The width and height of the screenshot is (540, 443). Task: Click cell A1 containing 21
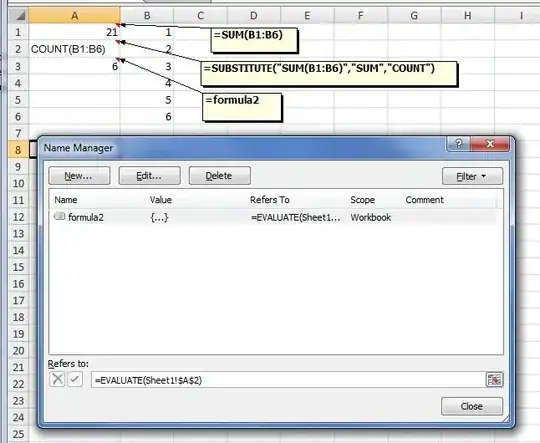coord(74,32)
